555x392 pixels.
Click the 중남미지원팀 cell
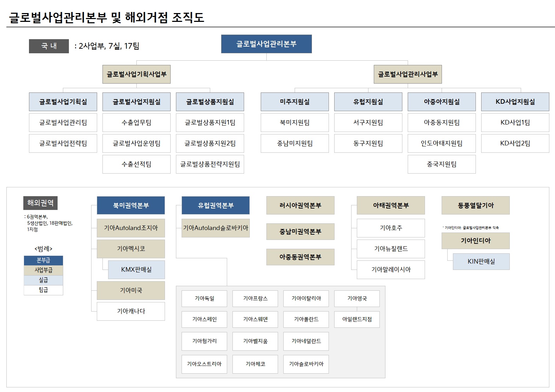pyautogui.click(x=295, y=143)
